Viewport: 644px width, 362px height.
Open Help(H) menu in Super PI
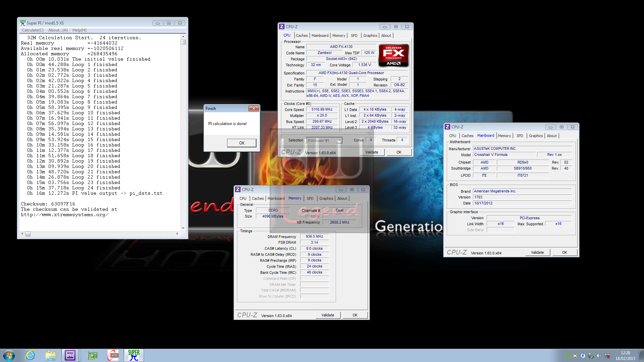(79, 30)
